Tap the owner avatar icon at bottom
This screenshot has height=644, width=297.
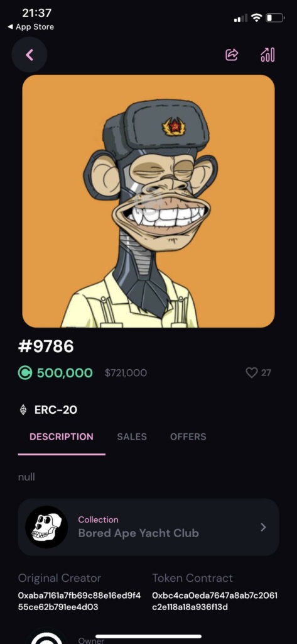pos(47,636)
